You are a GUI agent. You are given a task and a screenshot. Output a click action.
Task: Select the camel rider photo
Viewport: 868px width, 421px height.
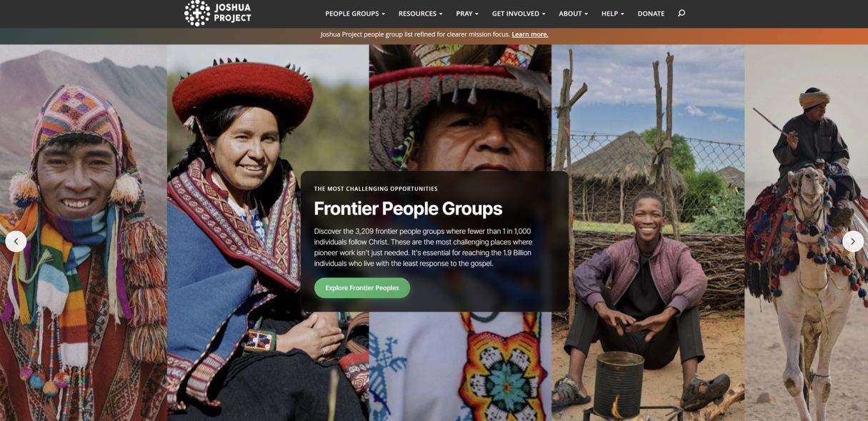point(806,232)
